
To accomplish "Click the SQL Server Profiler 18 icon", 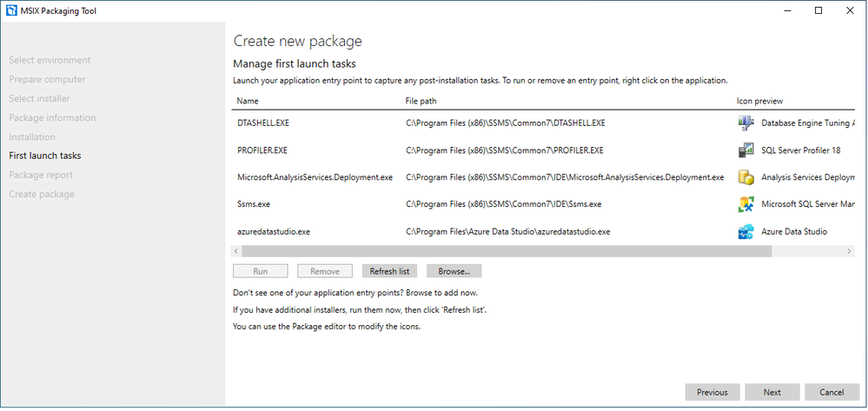I will pos(745,150).
